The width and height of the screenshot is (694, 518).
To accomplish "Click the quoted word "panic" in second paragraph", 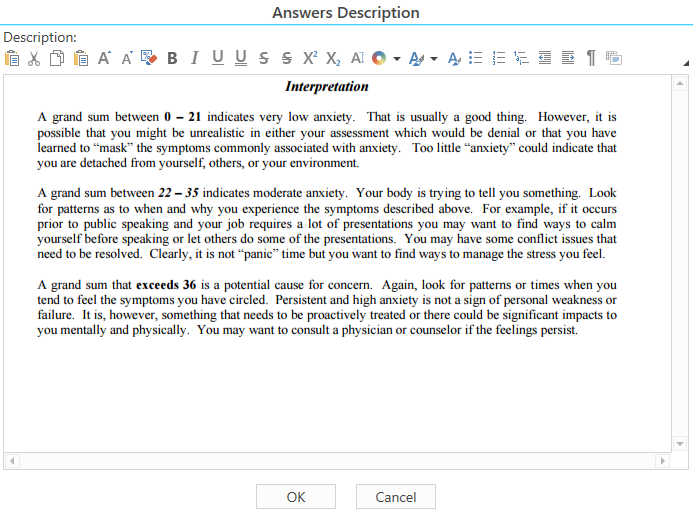I will click(258, 254).
